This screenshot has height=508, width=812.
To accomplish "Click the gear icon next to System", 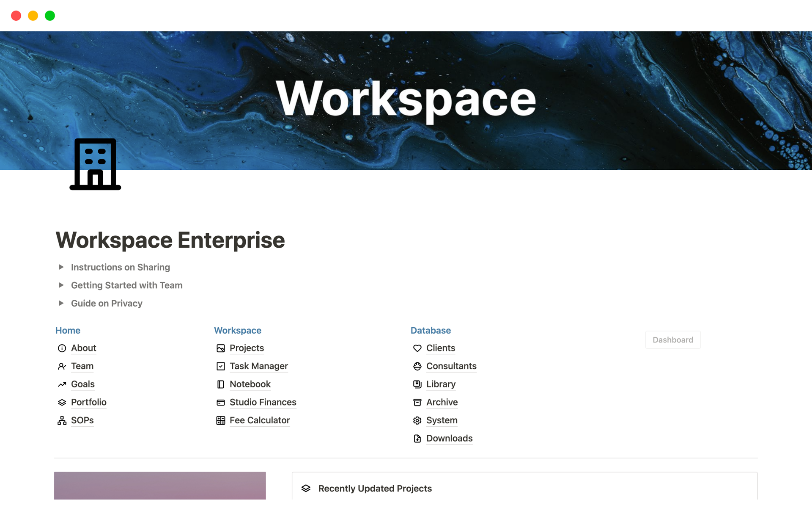I will [417, 420].
